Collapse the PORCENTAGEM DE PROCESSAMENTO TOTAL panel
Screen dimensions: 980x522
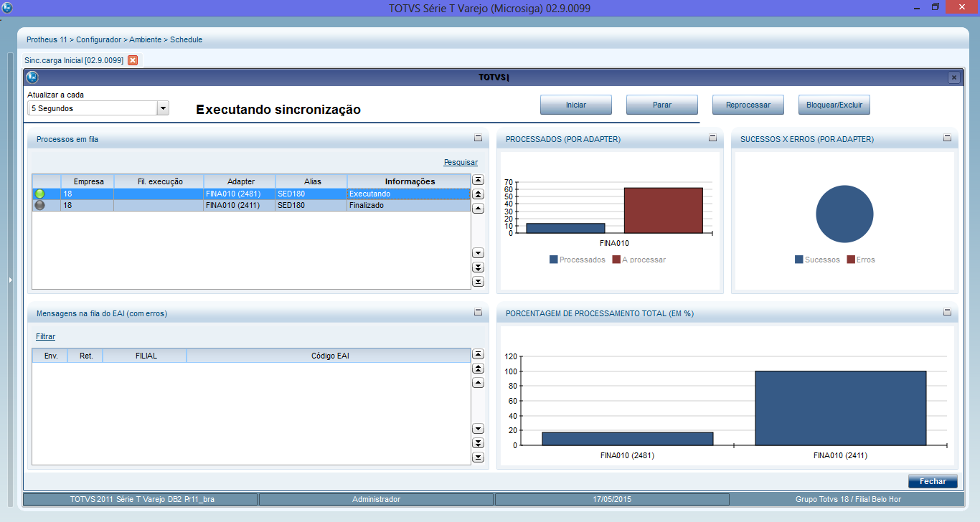(x=947, y=312)
